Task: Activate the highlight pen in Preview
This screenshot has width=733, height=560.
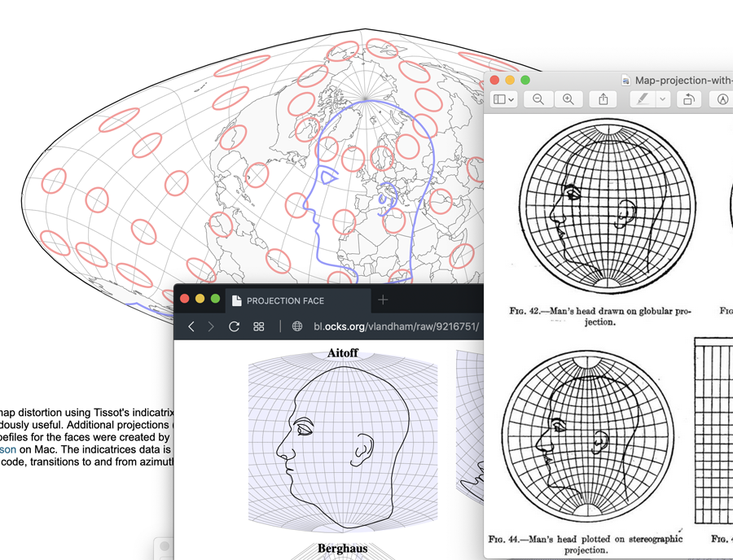Action: (x=643, y=99)
